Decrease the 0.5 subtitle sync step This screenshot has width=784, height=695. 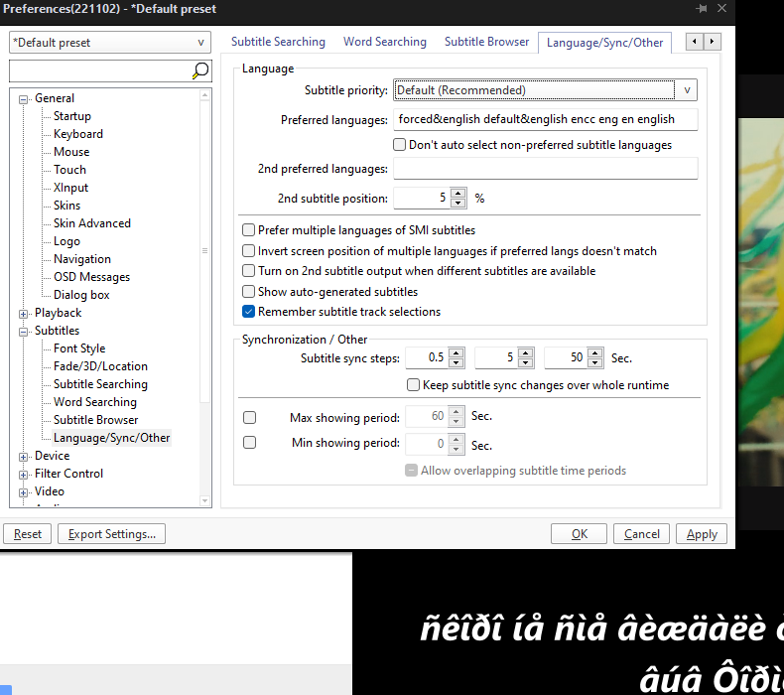pos(457,362)
